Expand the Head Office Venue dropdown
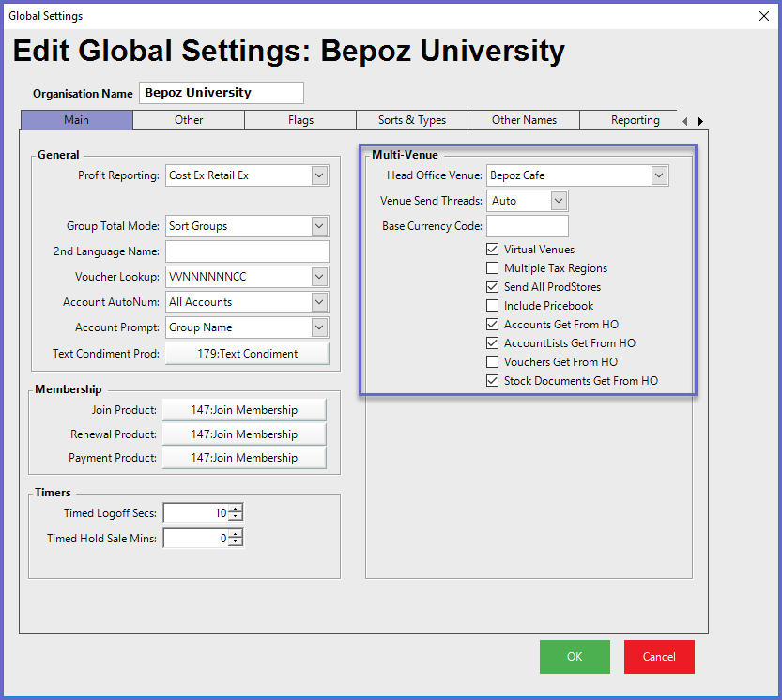This screenshot has width=782, height=700. (x=659, y=175)
